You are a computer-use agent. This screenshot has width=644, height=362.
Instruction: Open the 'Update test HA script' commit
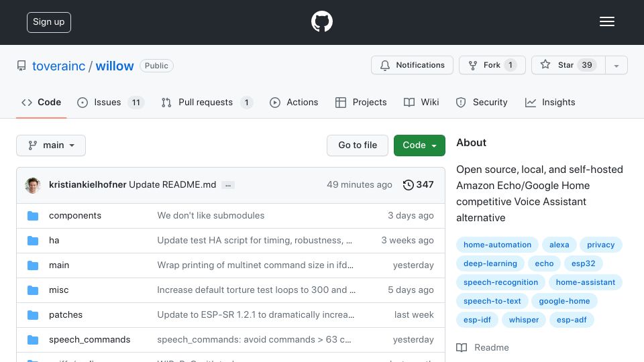coord(255,240)
